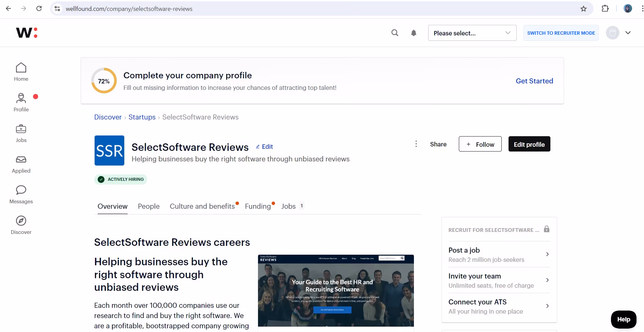The width and height of the screenshot is (644, 332).
Task: Open Messages in sidebar
Action: click(x=21, y=194)
